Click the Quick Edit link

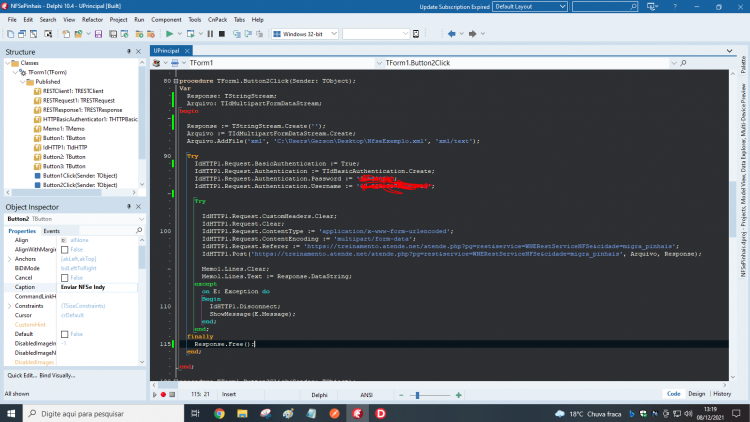point(22,376)
